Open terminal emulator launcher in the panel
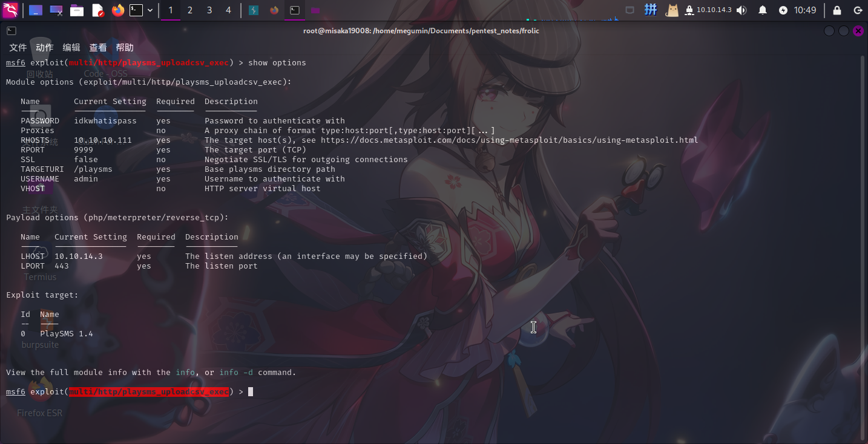Image resolution: width=868 pixels, height=444 pixels. (137, 10)
